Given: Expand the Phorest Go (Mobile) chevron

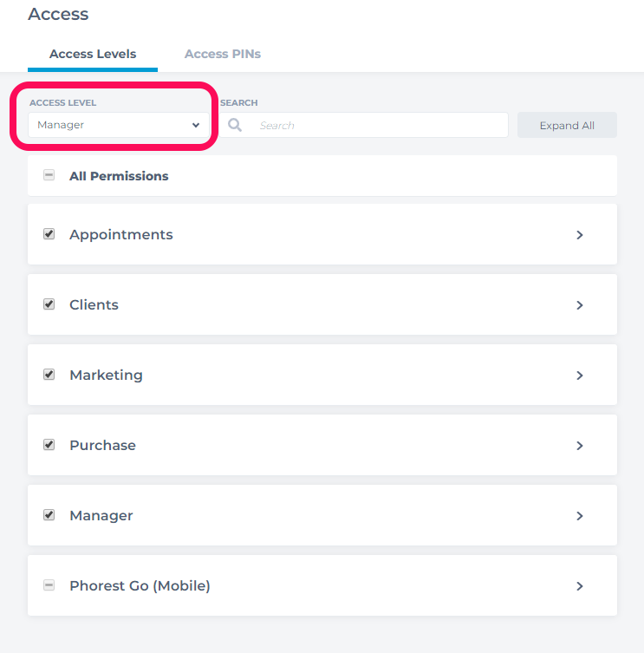Looking at the screenshot, I should click(580, 586).
